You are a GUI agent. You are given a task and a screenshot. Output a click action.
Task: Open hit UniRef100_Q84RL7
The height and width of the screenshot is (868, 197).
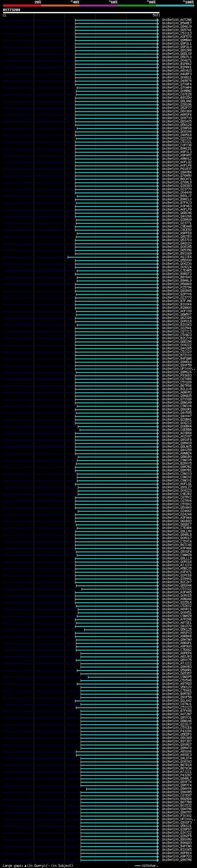[176, 779]
